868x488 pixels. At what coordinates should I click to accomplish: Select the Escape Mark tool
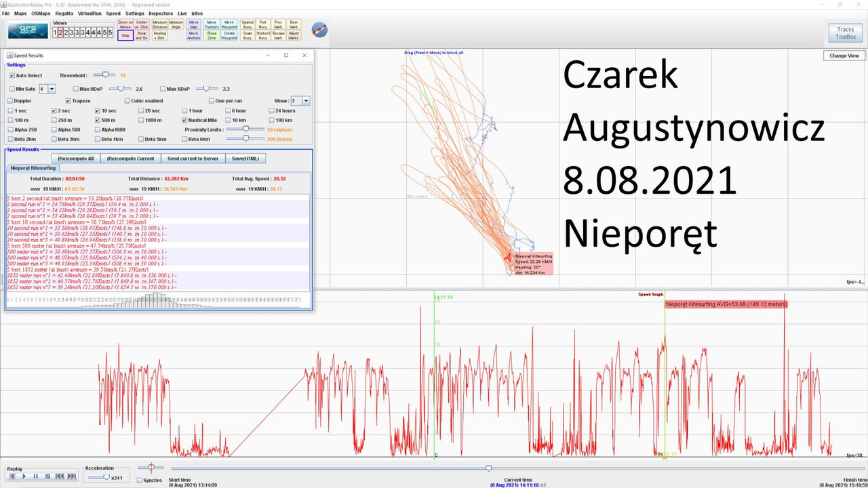pos(279,35)
